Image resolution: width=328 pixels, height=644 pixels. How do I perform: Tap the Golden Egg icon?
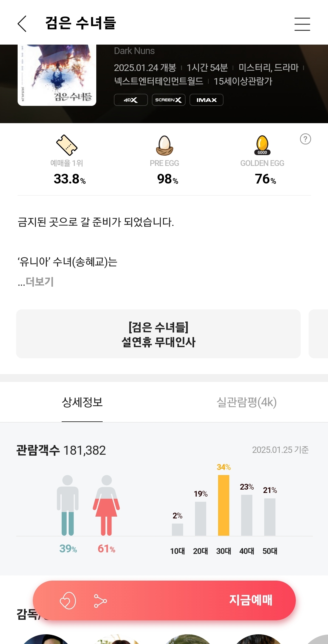coord(262,145)
